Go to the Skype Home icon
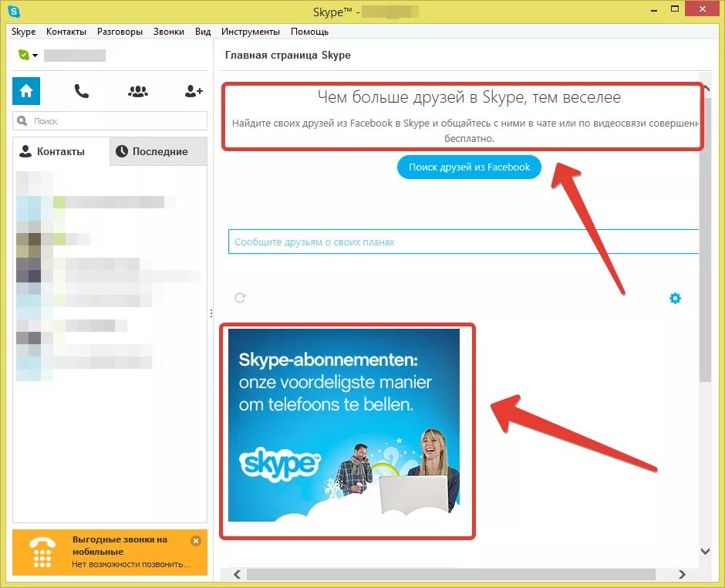Screen dimensions: 725x588 pyautogui.click(x=26, y=91)
